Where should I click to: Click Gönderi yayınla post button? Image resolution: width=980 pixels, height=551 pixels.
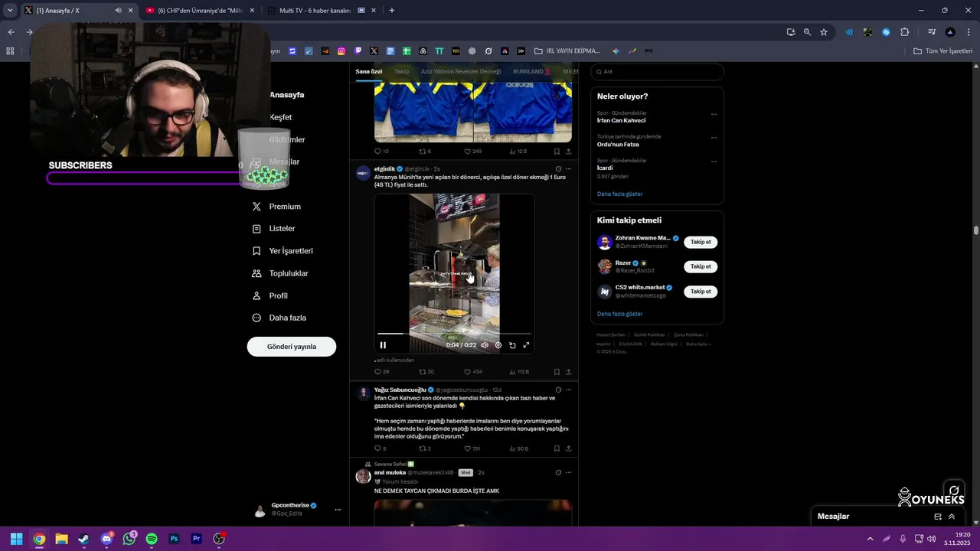[292, 347]
